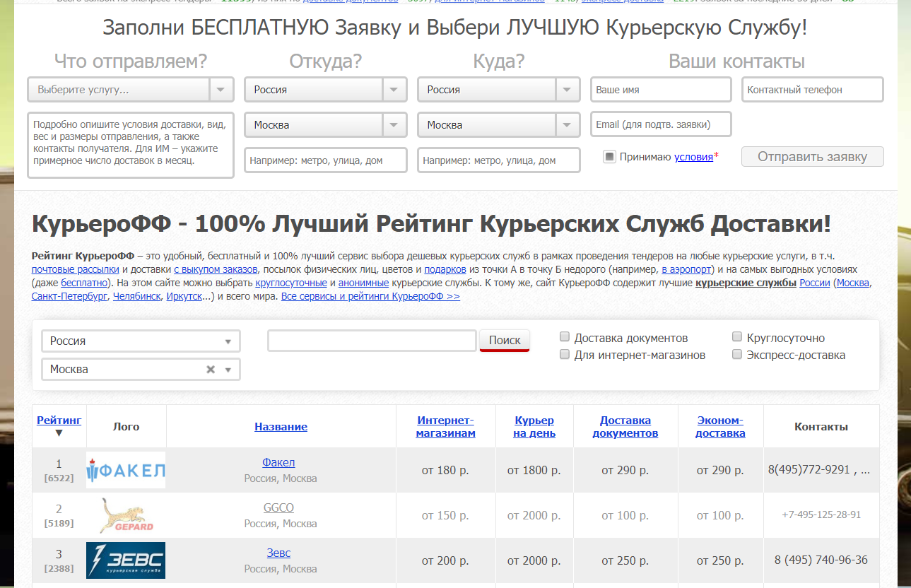Click Зевс's от 200 р. price cell
911x588 pixels.
445,560
